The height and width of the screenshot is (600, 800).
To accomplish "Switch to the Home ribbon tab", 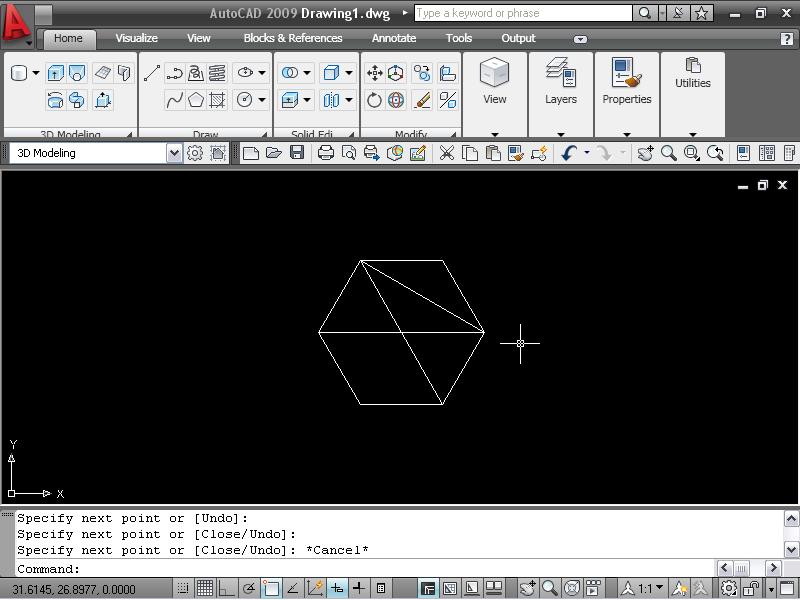I will (68, 38).
